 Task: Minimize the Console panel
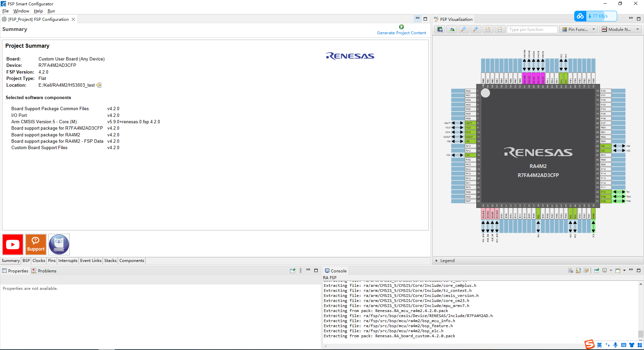pos(631,270)
